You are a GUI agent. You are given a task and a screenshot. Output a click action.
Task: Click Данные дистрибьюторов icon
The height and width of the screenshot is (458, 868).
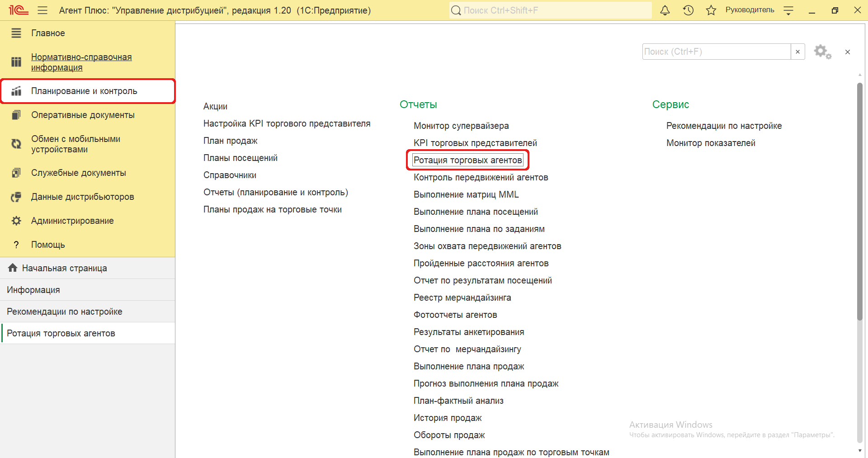click(x=16, y=197)
